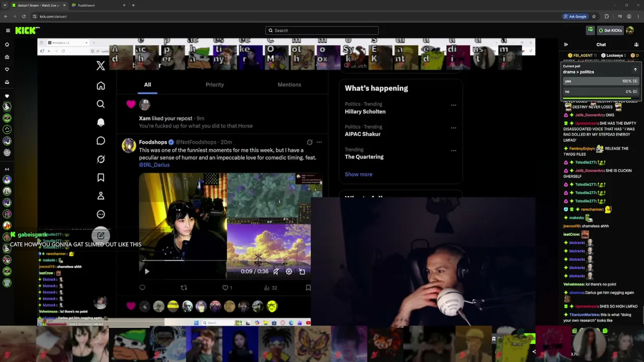Image resolution: width=644 pixels, height=362 pixels.
Task: Mute the embedded tweet video
Action: [x=276, y=271]
